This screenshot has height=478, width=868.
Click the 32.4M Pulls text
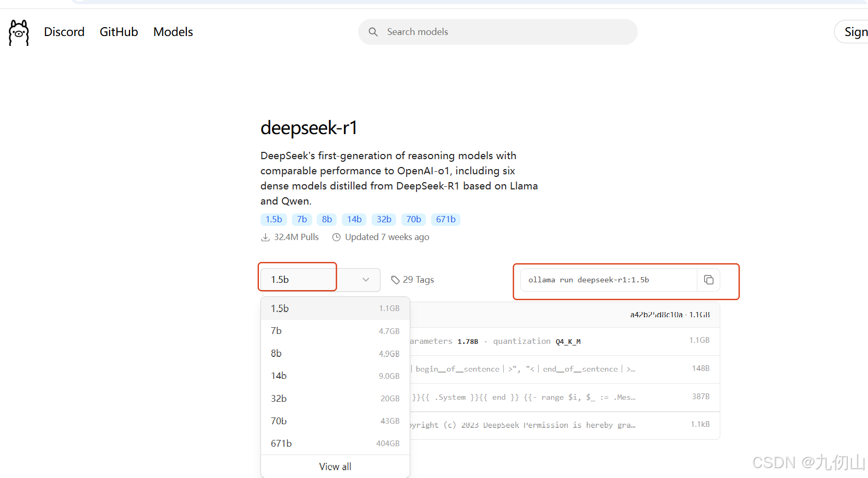pyautogui.click(x=296, y=237)
